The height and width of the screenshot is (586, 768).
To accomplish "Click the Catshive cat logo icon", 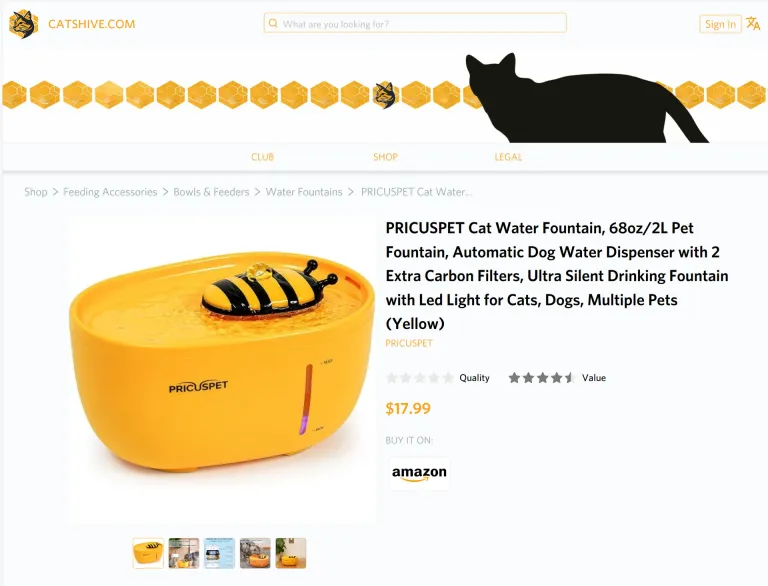I will click(x=24, y=24).
